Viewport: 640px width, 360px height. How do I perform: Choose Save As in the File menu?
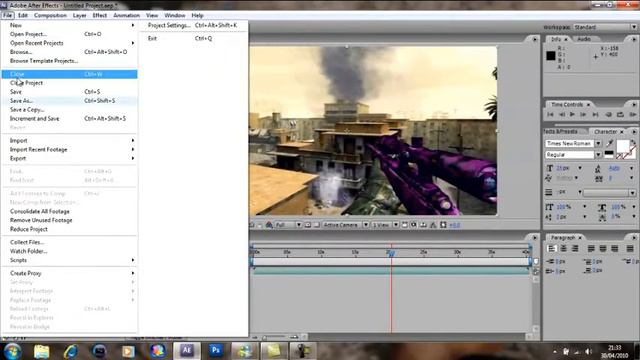(x=69, y=101)
